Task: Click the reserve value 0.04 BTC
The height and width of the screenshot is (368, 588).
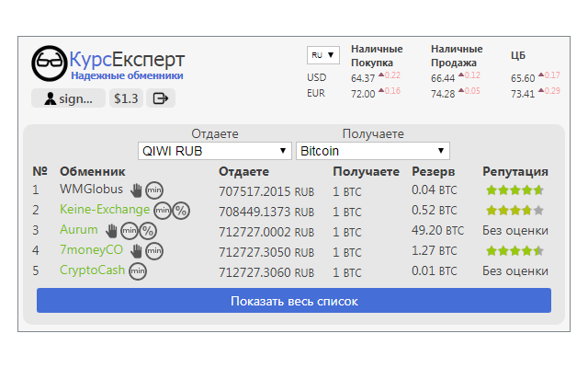Action: coord(435,190)
